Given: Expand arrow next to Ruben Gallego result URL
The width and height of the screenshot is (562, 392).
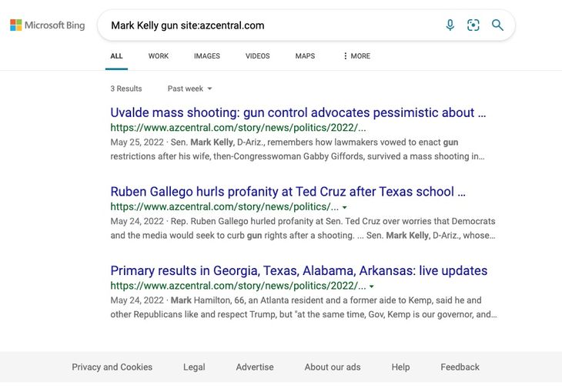Looking at the screenshot, I should click(x=345, y=207).
